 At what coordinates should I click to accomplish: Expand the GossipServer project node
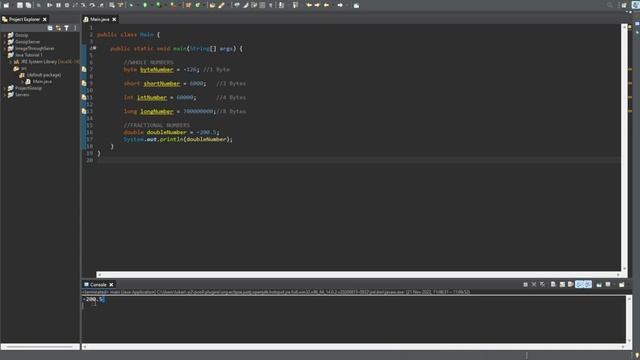[x=4, y=42]
